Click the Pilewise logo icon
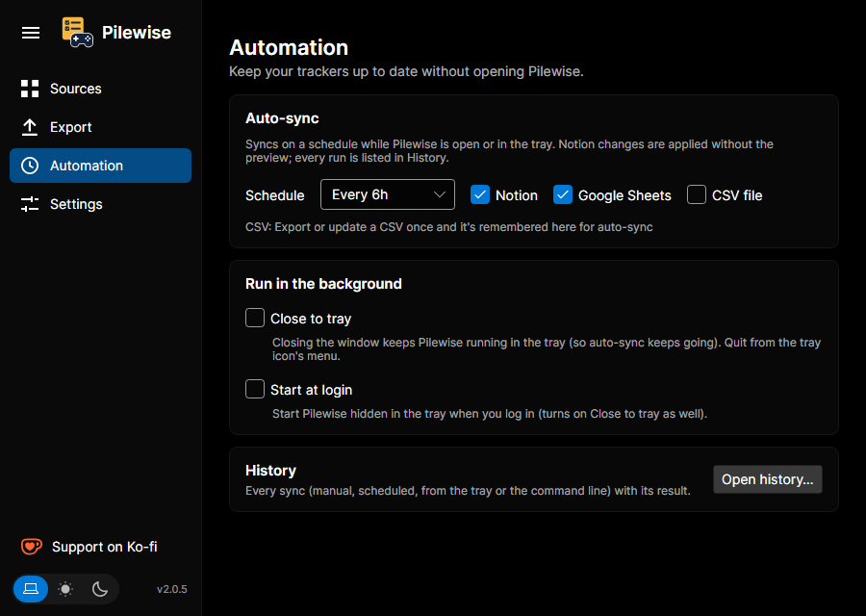866x616 pixels. (x=77, y=32)
